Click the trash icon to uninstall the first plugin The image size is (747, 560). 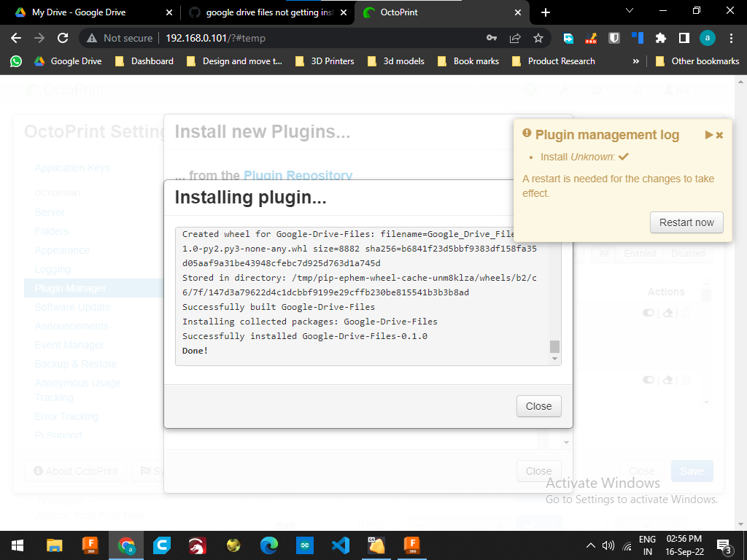[686, 312]
